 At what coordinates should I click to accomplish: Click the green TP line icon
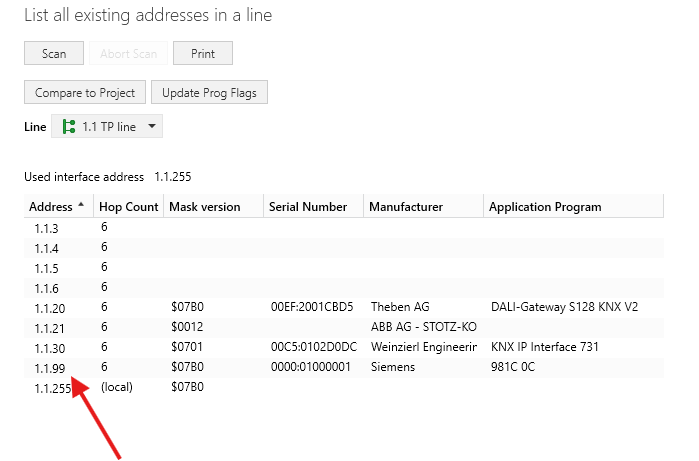[x=69, y=127]
